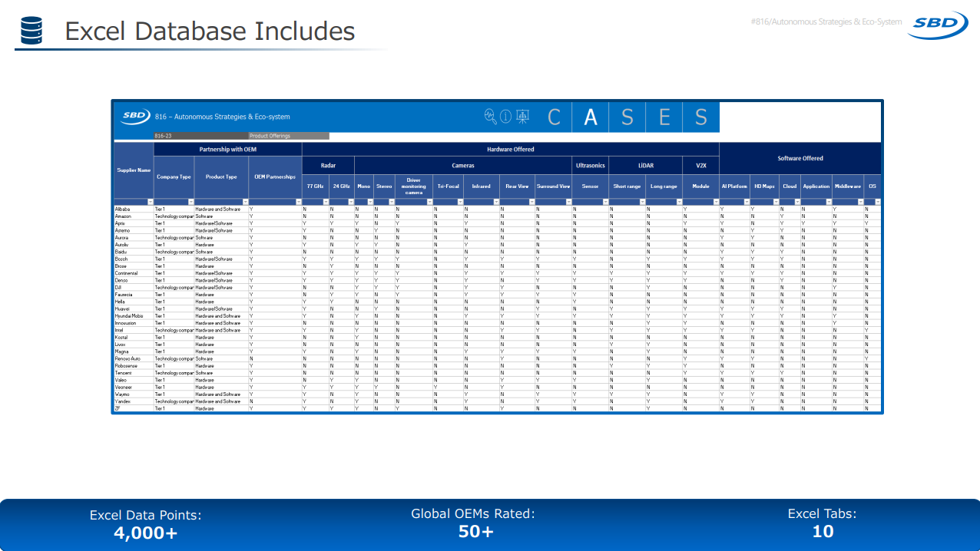Click the 'Hardware Offered' group header
The height and width of the screenshot is (551, 980).
tap(511, 149)
